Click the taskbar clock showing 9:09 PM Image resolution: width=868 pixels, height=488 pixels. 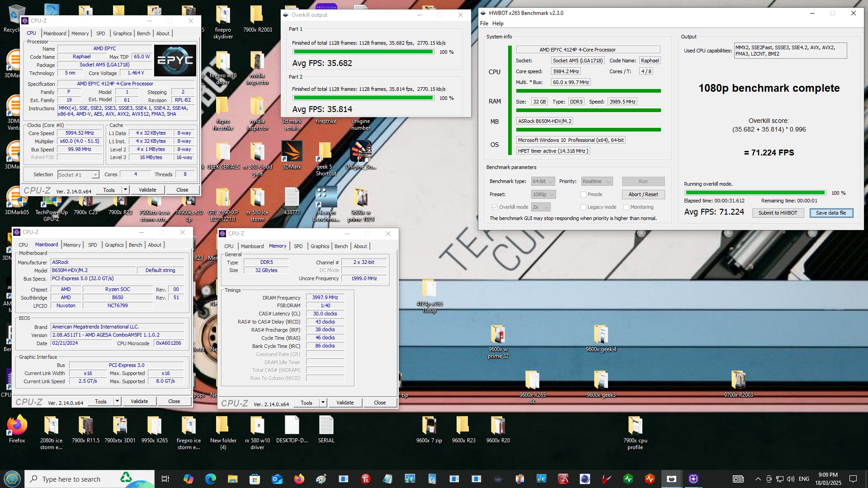(828, 479)
